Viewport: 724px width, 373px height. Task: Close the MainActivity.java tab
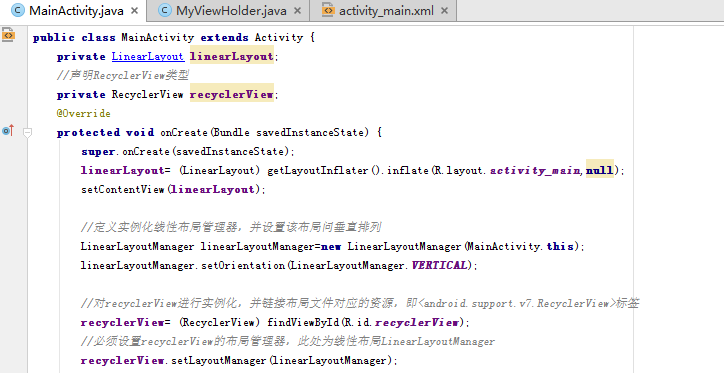coord(134,11)
